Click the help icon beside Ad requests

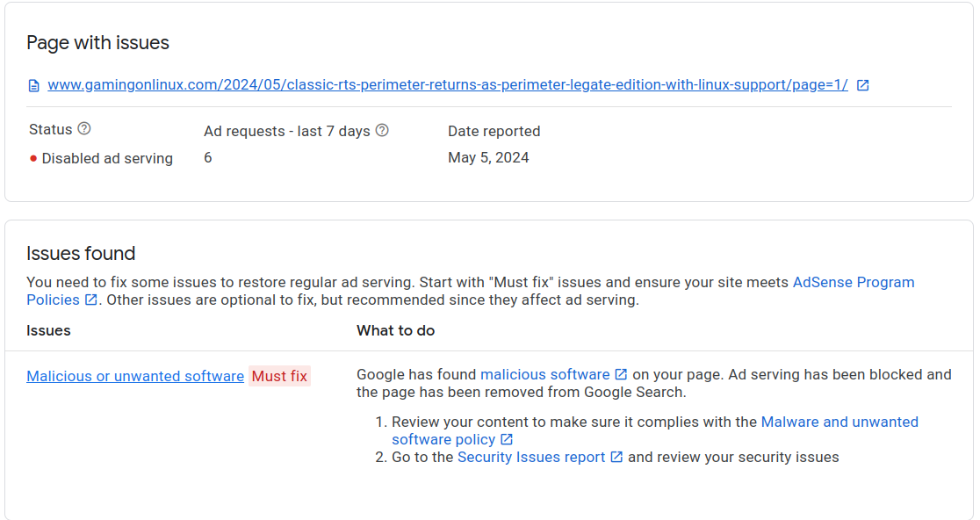click(382, 131)
